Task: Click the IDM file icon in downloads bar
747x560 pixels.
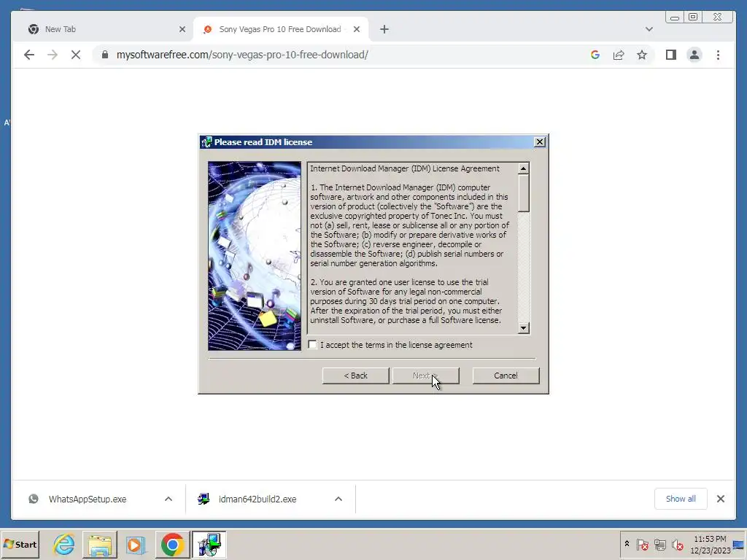Action: tap(204, 499)
